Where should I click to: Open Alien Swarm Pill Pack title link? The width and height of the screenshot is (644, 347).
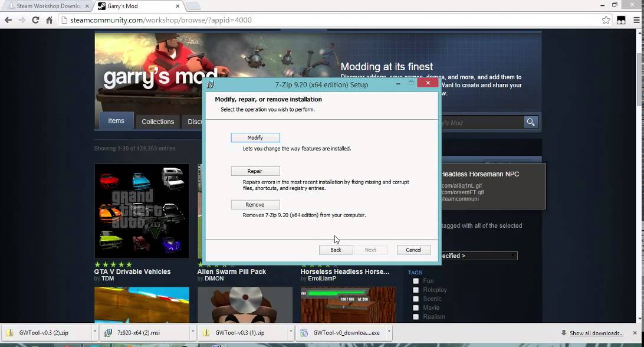coord(232,271)
